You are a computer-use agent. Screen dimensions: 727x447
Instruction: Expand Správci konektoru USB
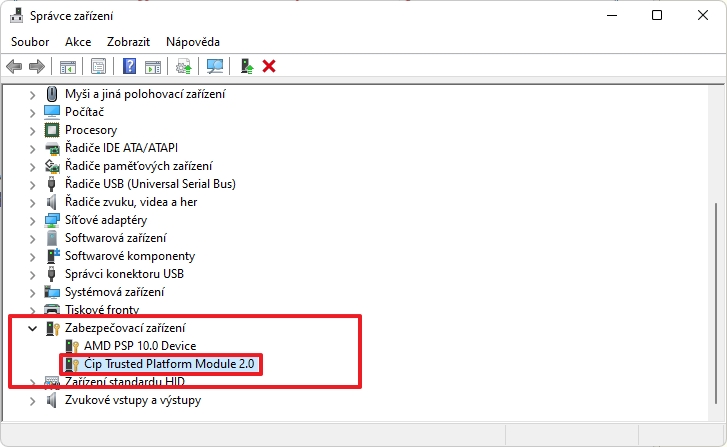click(32, 275)
